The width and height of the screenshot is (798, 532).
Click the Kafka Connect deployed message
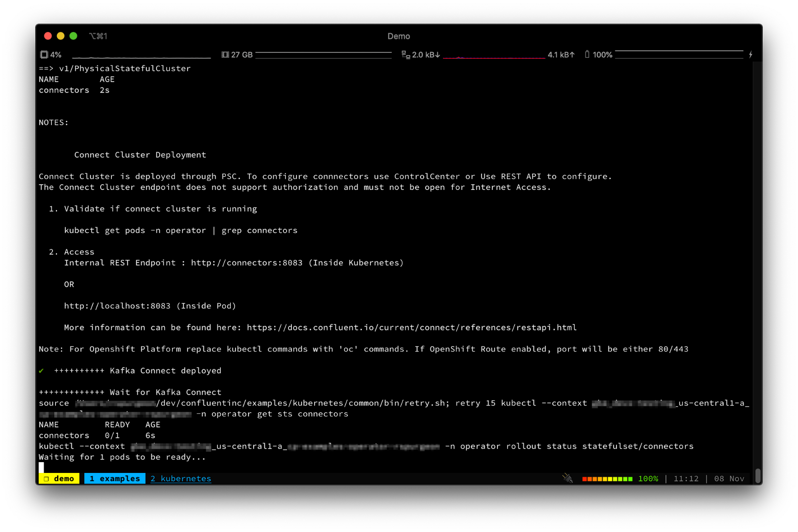165,370
